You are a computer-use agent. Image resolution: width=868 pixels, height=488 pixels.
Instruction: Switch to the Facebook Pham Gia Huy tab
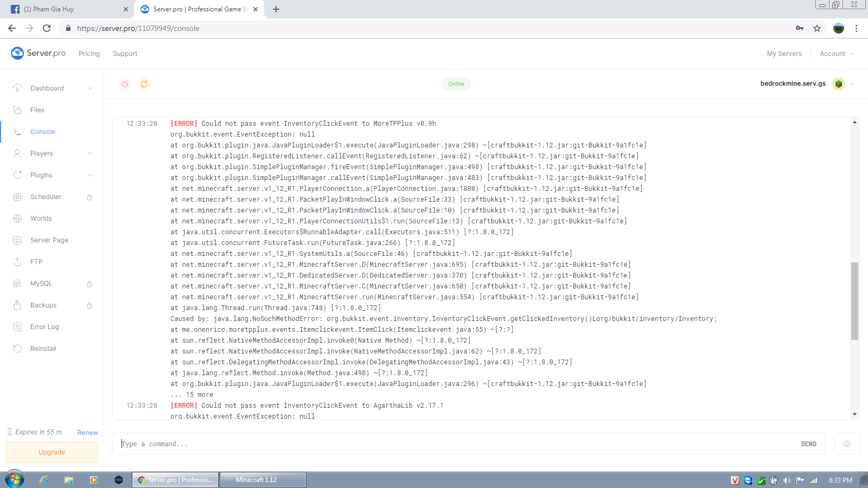pyautogui.click(x=67, y=9)
